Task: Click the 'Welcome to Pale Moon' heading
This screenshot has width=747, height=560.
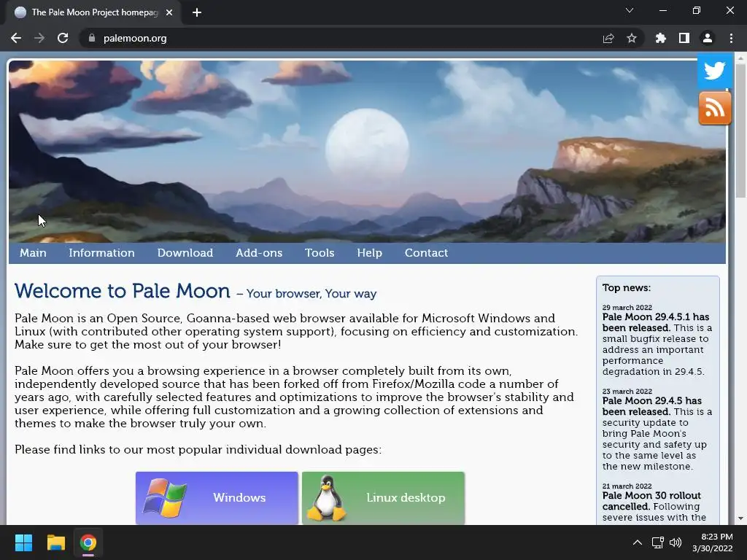Action: click(x=123, y=291)
